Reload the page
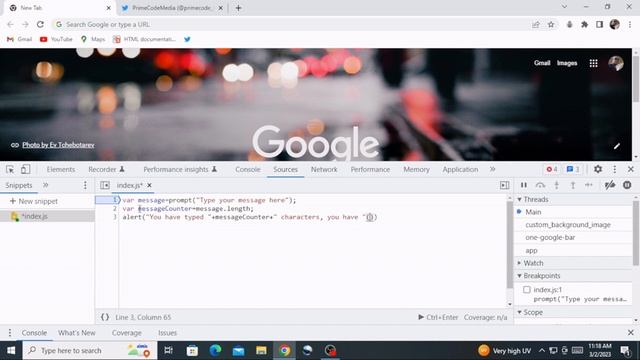Image resolution: width=640 pixels, height=360 pixels. pos(40,24)
